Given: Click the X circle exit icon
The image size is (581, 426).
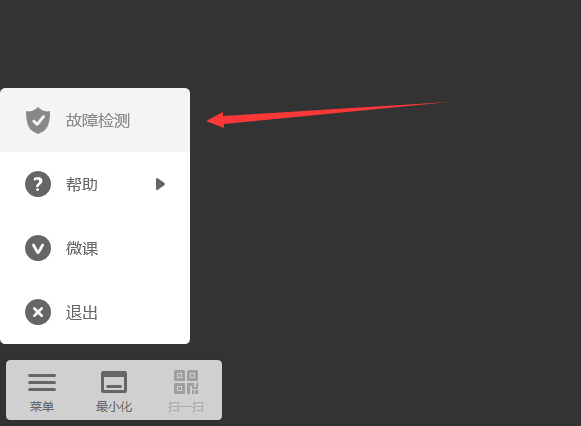Looking at the screenshot, I should (38, 312).
